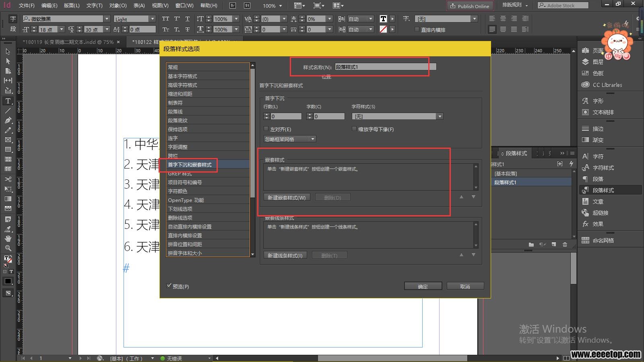The width and height of the screenshot is (644, 362).
Task: Open the 窗口(W) menu
Action: tap(184, 6)
